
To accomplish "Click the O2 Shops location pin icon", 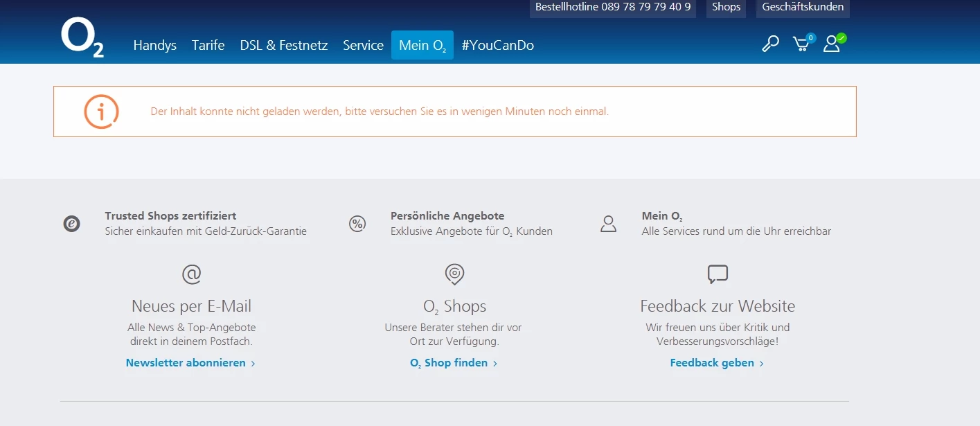I will (454, 274).
